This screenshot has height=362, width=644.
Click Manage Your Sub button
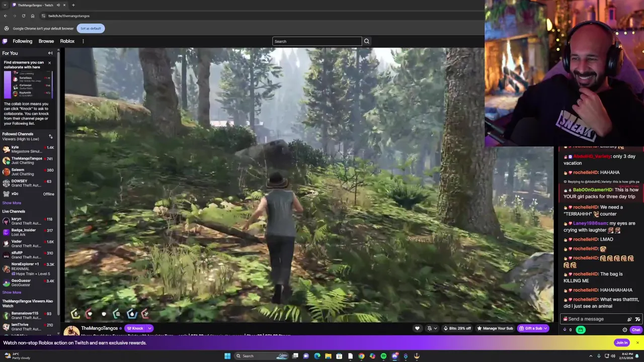coord(495,328)
